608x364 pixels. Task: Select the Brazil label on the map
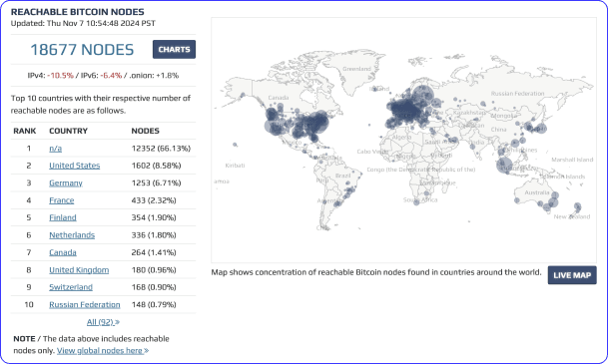point(343,176)
